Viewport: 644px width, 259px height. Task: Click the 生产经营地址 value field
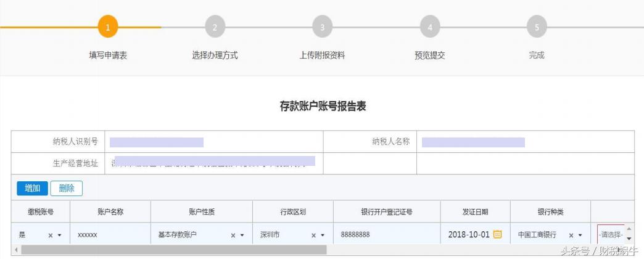click(x=214, y=163)
